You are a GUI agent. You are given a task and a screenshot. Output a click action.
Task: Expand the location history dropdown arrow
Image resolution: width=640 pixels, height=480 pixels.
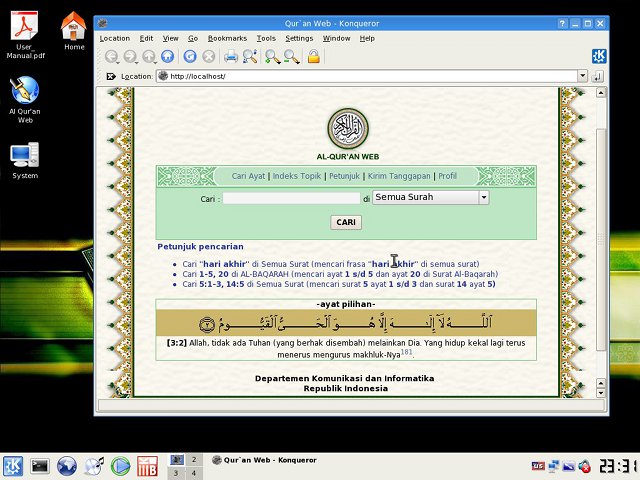tap(582, 76)
